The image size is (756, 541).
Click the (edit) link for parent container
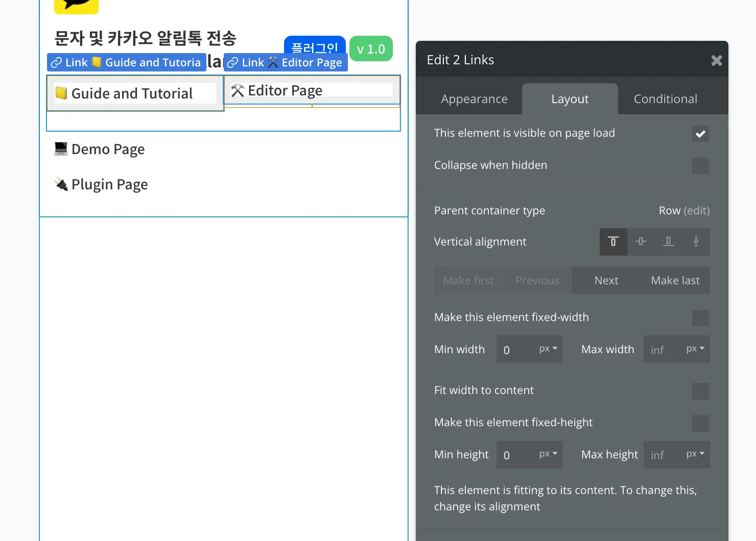tap(697, 210)
